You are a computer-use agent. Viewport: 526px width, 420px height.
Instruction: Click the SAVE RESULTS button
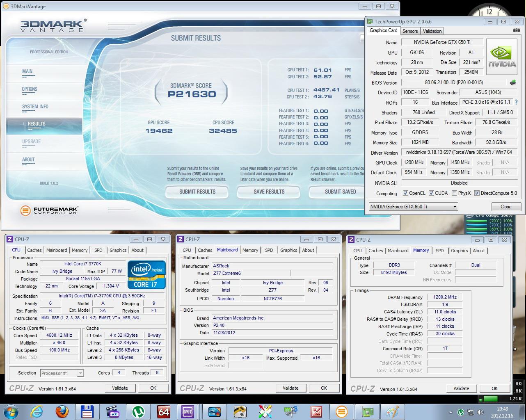269,192
